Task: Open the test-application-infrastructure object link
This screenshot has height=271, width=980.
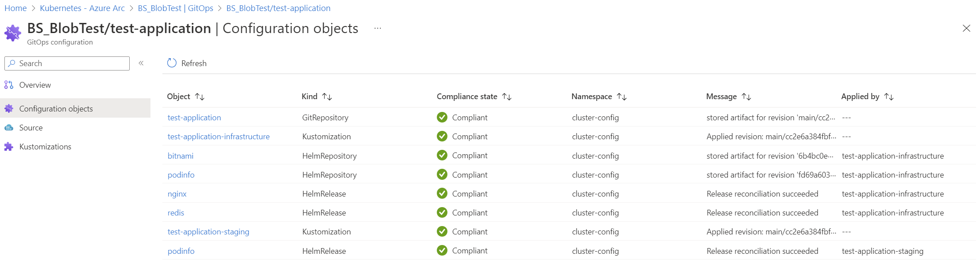Action: click(x=218, y=137)
